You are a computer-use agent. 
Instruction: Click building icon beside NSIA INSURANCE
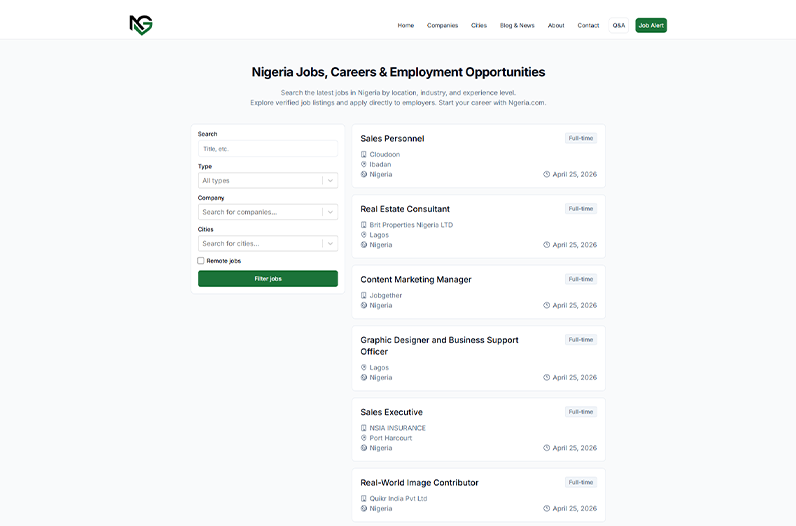[x=364, y=428]
